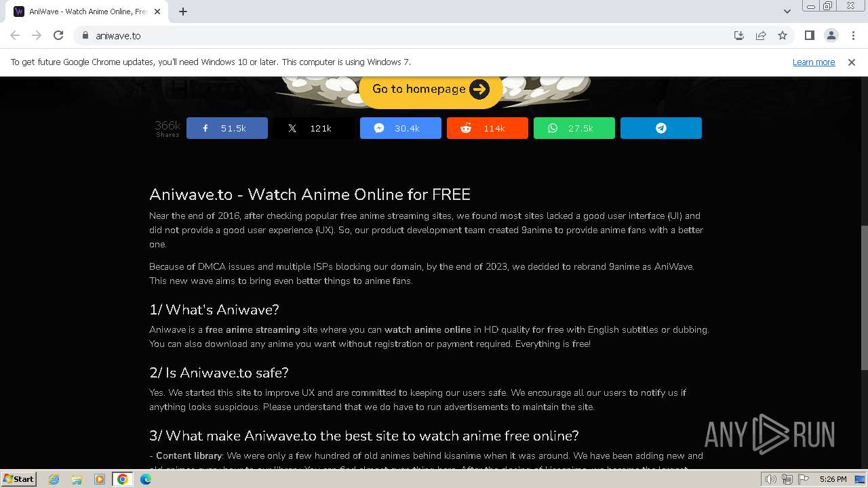Dismiss the Chrome update notification bar
Viewport: 868px width, 488px height.
[x=852, y=62]
